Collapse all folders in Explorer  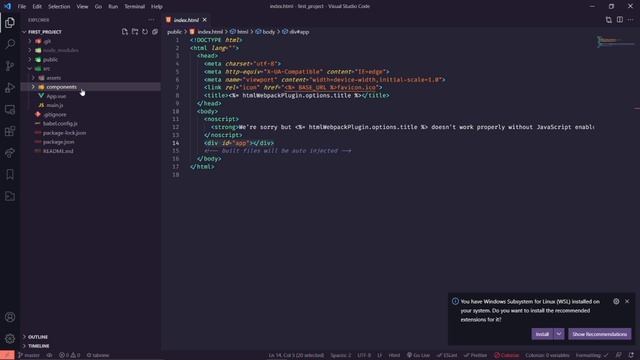click(155, 32)
